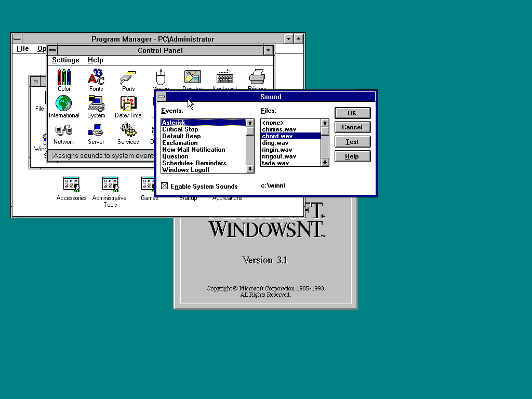
Task: Click the Events list scrollbar thumb
Action: click(250, 131)
